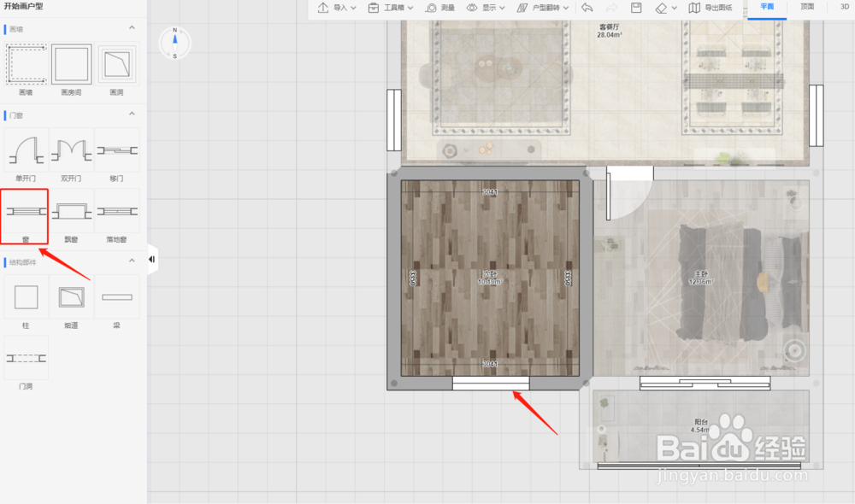Image resolution: width=855 pixels, height=504 pixels.
Task: Pick the 双开门 double door
Action: coord(72,150)
